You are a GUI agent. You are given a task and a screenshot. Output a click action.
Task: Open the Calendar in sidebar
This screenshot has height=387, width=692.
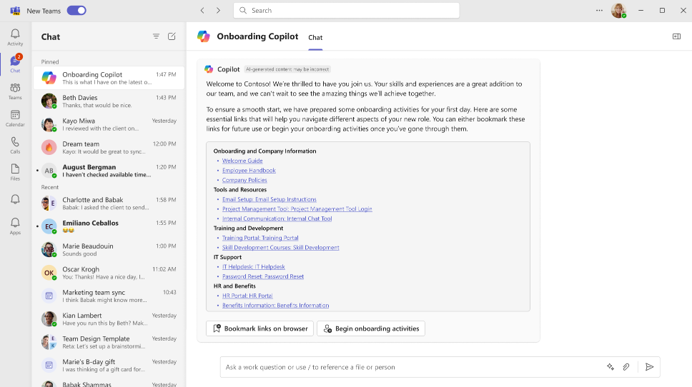[15, 118]
